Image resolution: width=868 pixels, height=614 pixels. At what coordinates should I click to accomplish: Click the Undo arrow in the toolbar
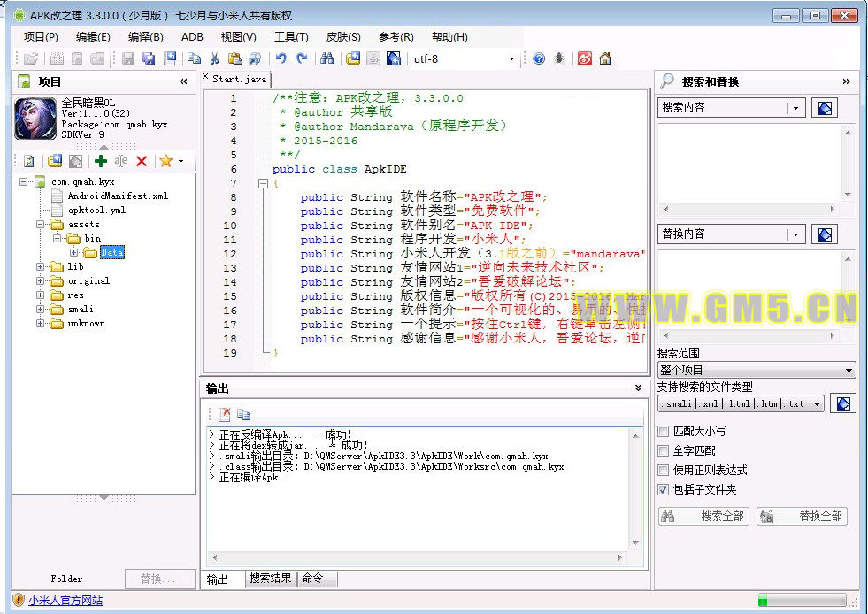pos(281,59)
